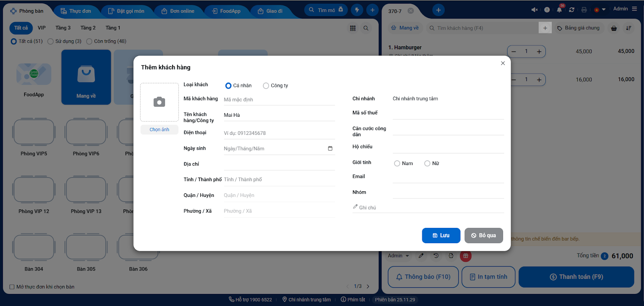Go to previous page of tables
The image size is (644, 306).
click(348, 286)
